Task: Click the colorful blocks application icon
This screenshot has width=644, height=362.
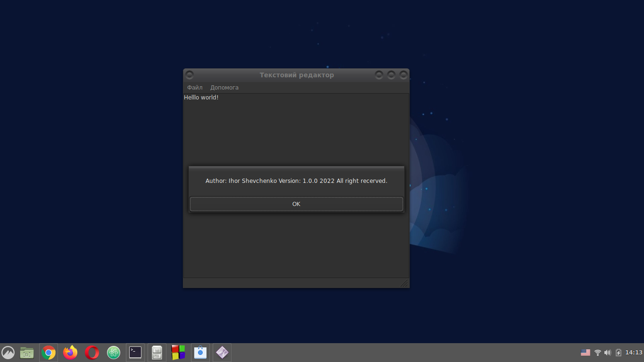Action: click(178, 352)
